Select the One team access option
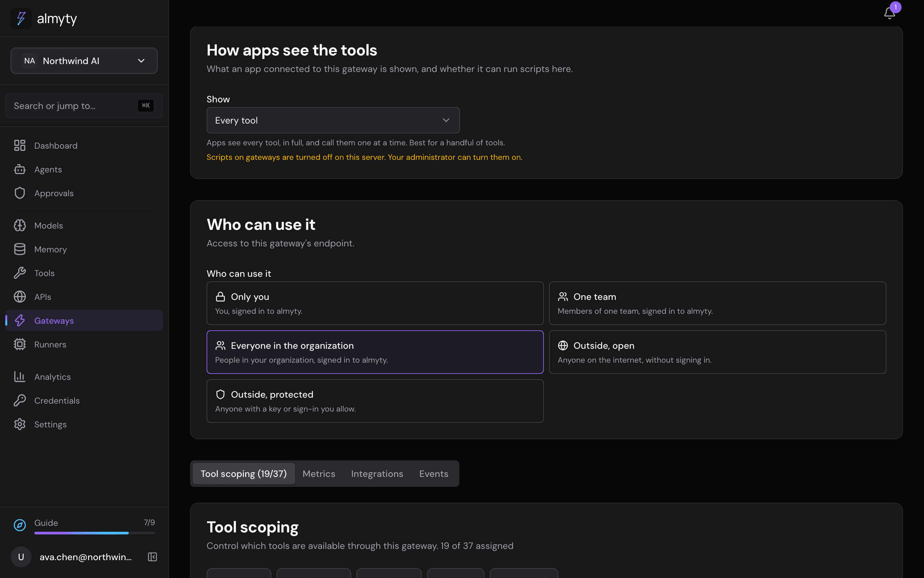 coord(717,303)
